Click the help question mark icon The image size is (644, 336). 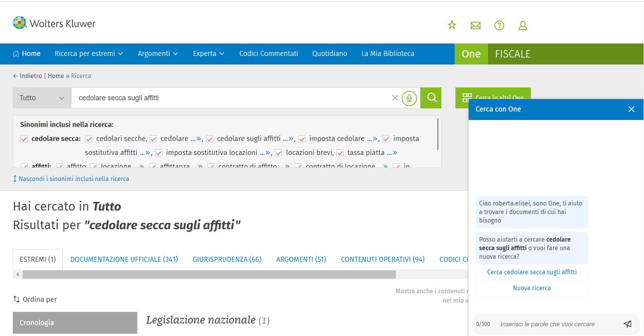(x=499, y=25)
